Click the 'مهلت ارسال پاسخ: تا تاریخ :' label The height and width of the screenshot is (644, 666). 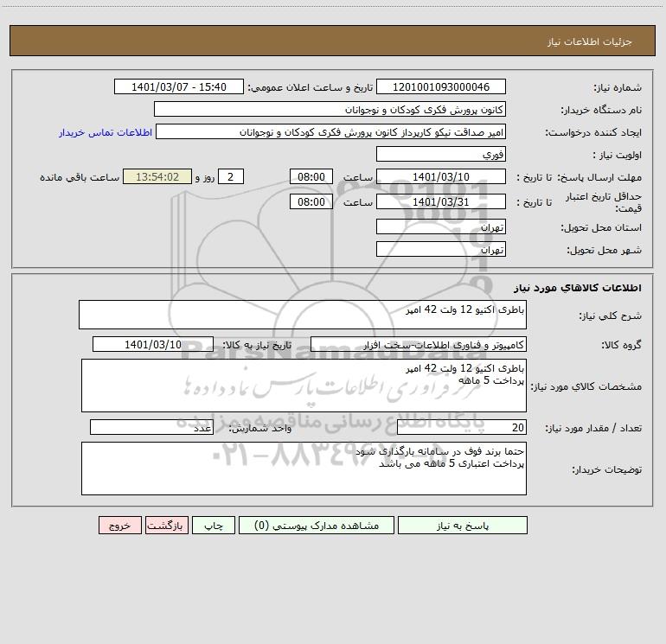[x=580, y=177]
